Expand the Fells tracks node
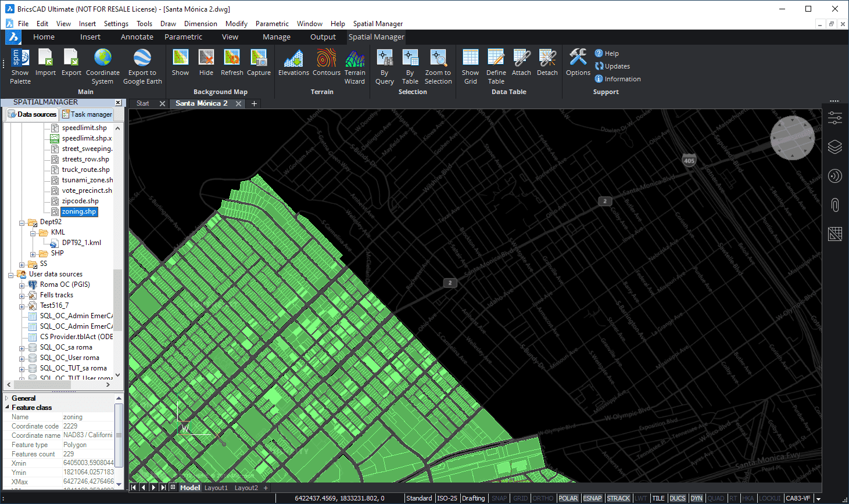 22,296
